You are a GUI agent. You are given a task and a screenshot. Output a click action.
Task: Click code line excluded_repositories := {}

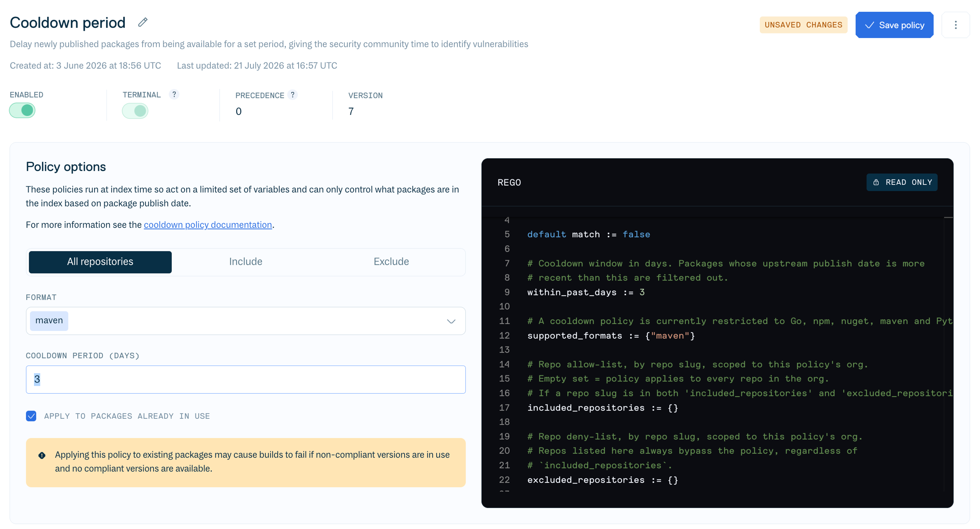pyautogui.click(x=602, y=480)
